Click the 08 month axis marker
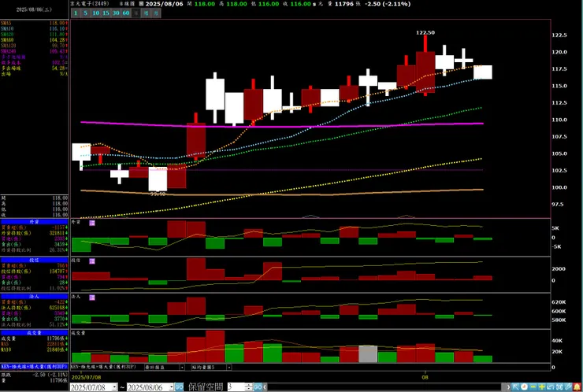The image size is (583, 392). pos(425,377)
